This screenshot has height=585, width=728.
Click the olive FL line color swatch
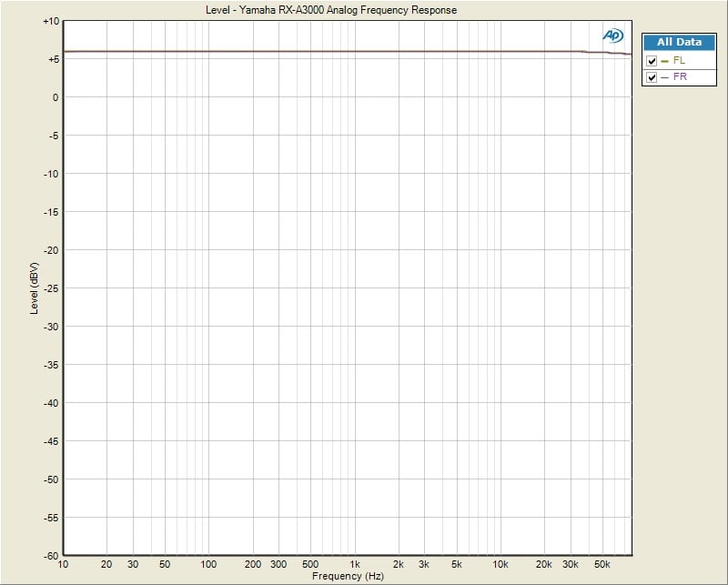pyautogui.click(x=664, y=61)
